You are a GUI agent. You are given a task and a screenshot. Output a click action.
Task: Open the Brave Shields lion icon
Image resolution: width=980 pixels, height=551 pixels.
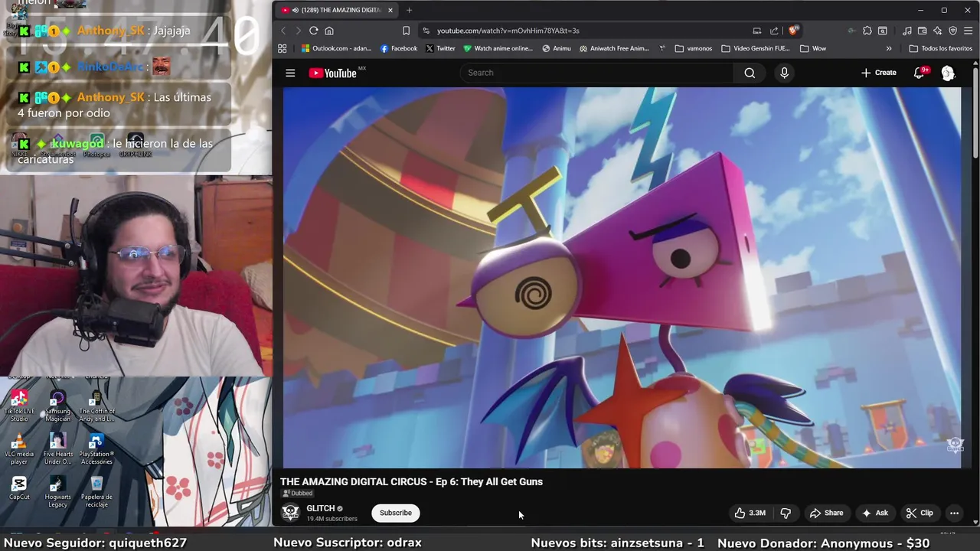[793, 31]
